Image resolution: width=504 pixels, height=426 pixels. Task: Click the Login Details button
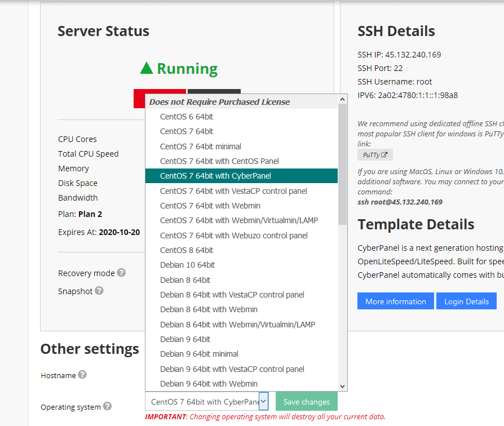point(466,301)
